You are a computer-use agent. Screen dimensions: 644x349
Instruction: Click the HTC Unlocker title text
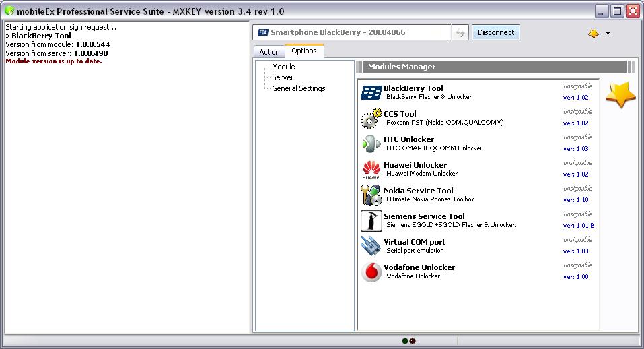408,139
